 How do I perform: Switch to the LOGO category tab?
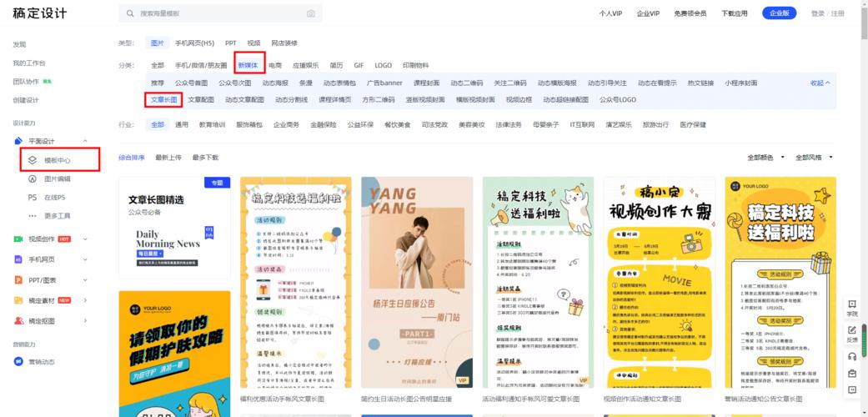pos(383,65)
